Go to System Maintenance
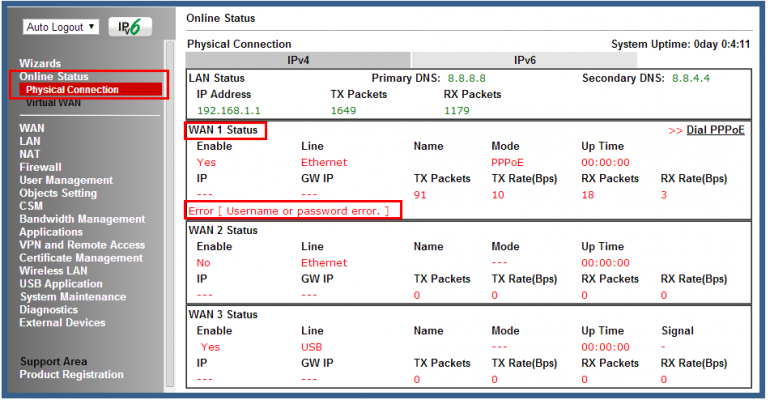 click(x=73, y=297)
